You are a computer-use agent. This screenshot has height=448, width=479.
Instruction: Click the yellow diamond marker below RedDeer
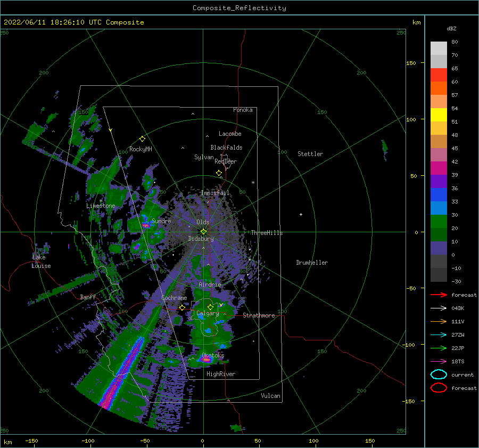coord(219,173)
